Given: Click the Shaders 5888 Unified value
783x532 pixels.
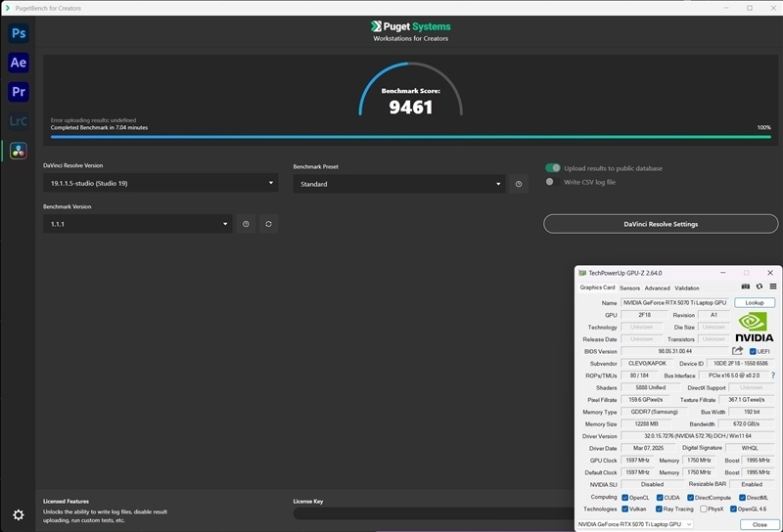Looking at the screenshot, I should click(650, 388).
